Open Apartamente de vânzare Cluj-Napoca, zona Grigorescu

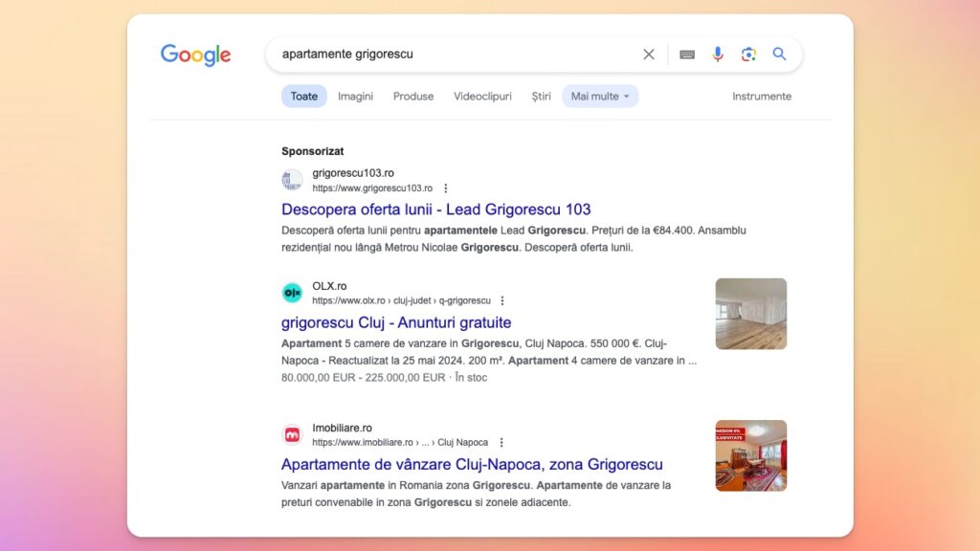pos(472,464)
